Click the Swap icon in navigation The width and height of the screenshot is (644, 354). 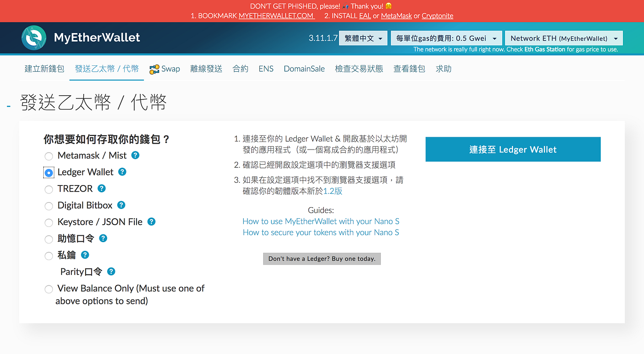click(154, 69)
